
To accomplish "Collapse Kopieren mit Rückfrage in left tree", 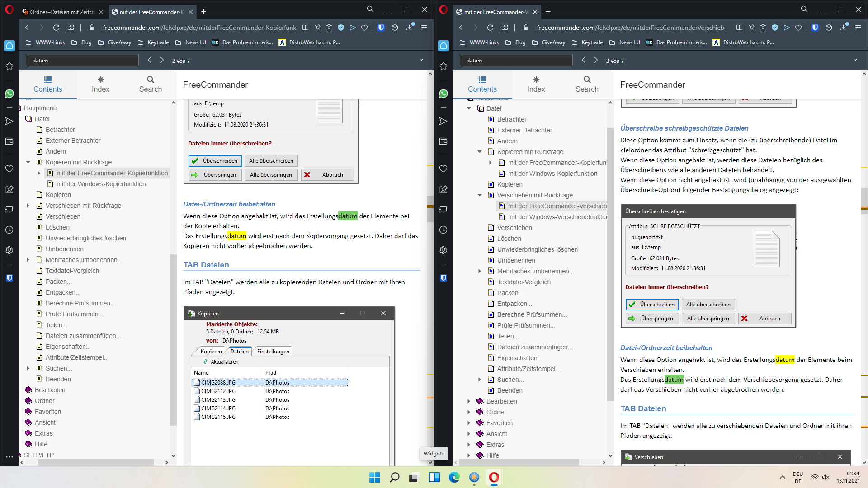I will [28, 162].
